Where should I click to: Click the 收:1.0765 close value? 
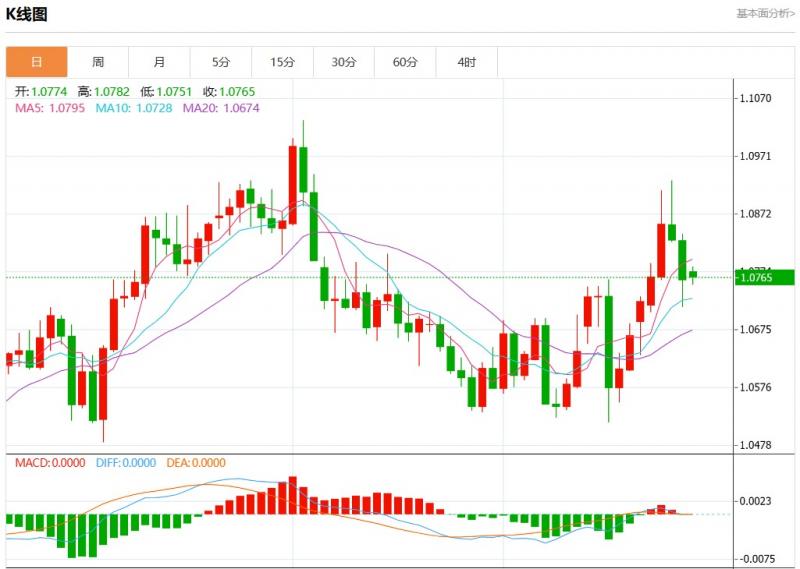[229, 92]
